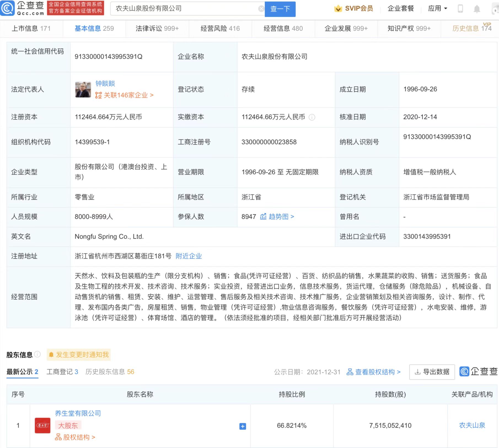Open the 应用 dropdown menu
Viewport: 499px width, 448px height.
point(438,9)
